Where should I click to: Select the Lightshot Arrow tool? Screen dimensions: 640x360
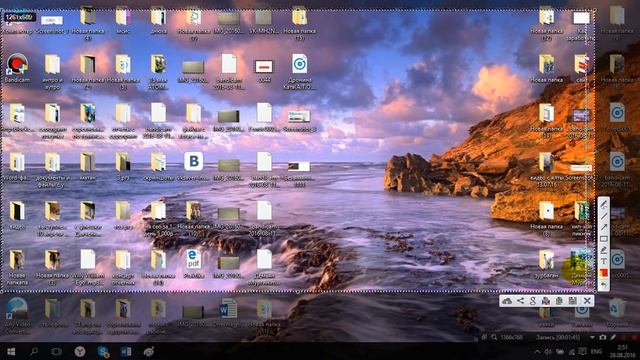(x=604, y=227)
